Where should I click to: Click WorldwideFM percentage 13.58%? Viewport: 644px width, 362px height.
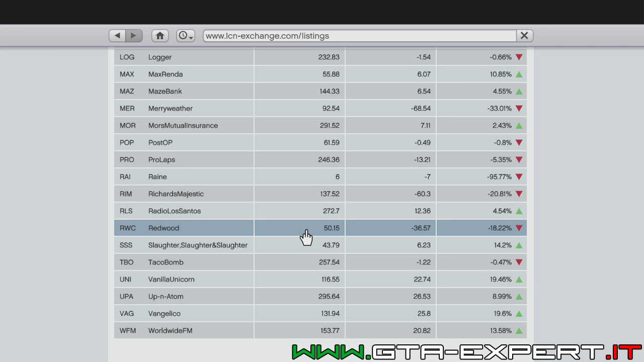click(x=502, y=331)
